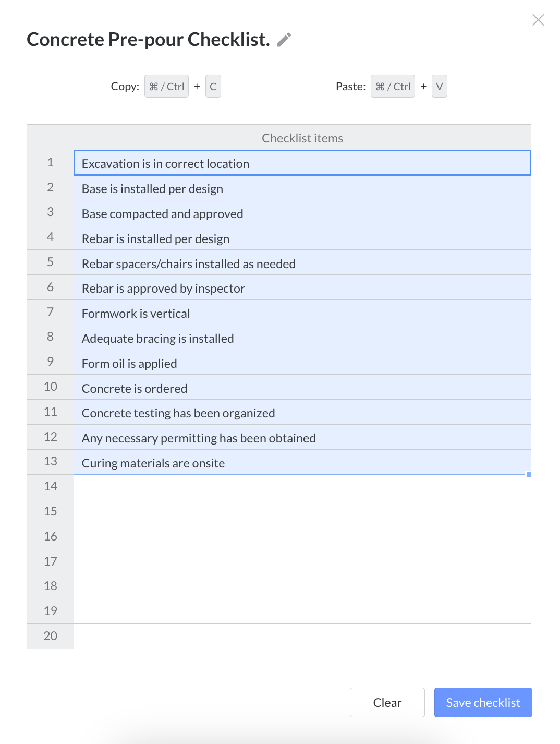Select the 'Excavation is in correct location' cell
The image size is (560, 744).
click(302, 163)
